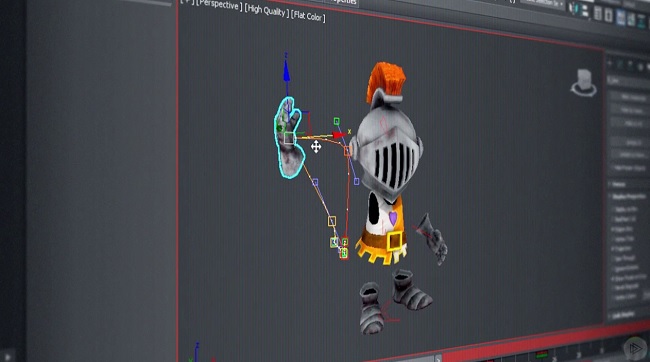
Task: Click the ViewCube in the viewport corner
Action: [584, 83]
